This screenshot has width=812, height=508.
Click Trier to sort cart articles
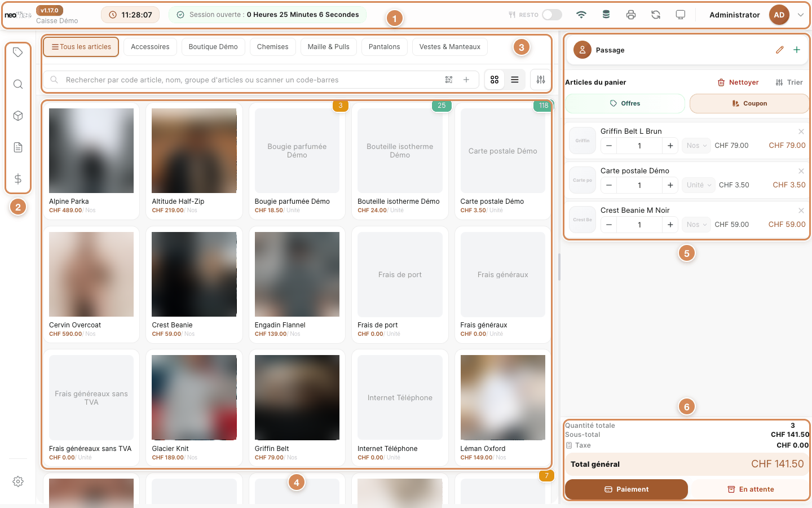pyautogui.click(x=789, y=82)
